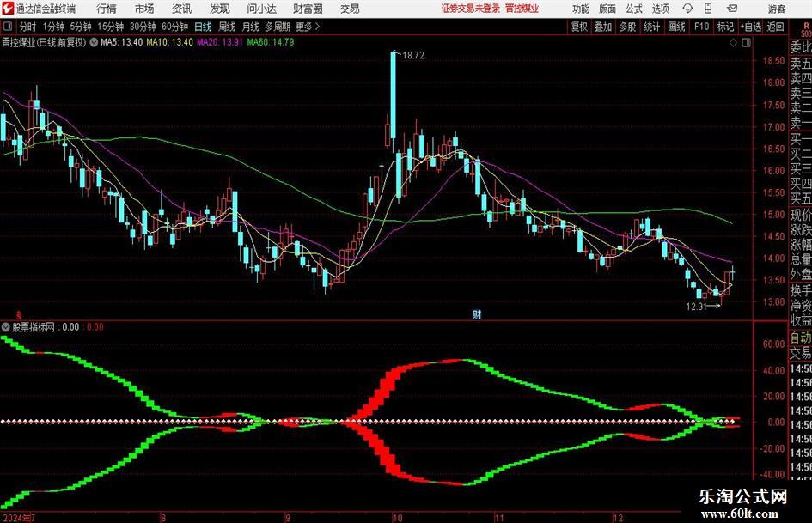
Task: Click the red 财 marker on the chart
Action: (476, 313)
